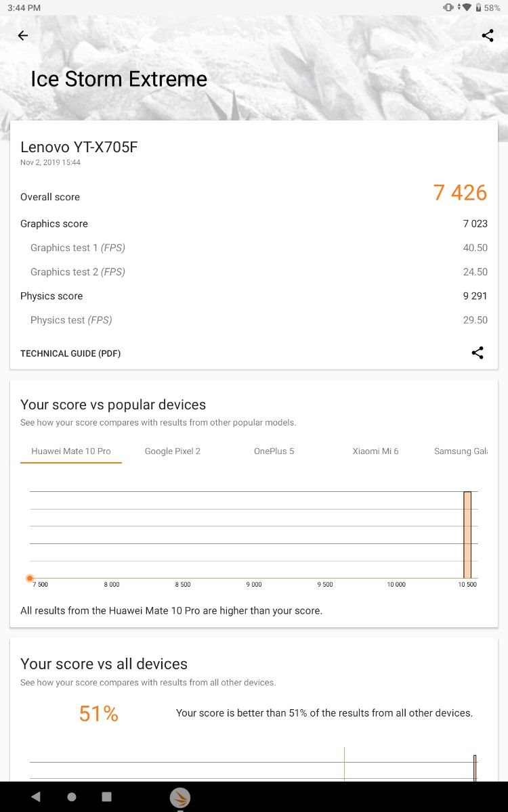The image size is (508, 812).
Task: Tap Wi-Fi icon in status bar
Action: tap(467, 7)
